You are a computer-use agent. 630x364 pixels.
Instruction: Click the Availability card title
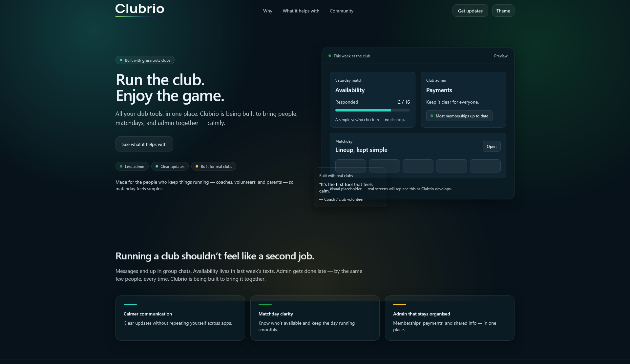[350, 90]
